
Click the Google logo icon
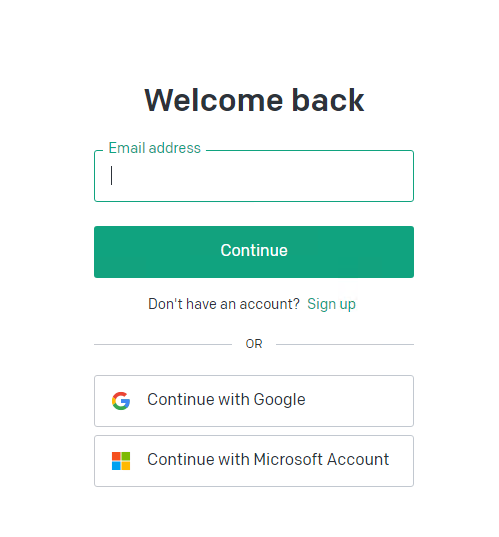click(x=121, y=401)
